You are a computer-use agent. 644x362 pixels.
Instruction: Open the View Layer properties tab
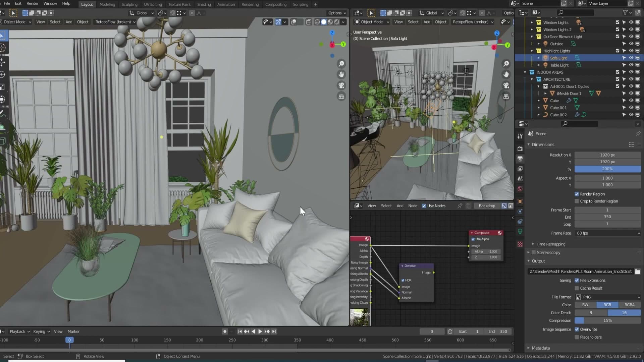tap(520, 169)
